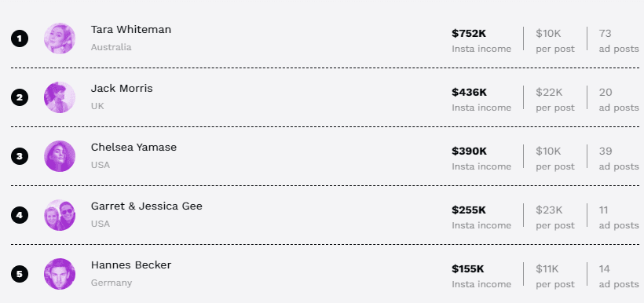Click the 73 ad posts count

[x=605, y=33]
